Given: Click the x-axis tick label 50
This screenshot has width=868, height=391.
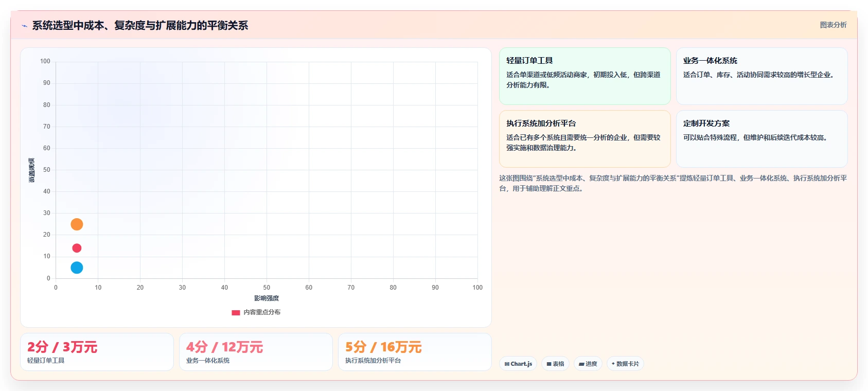Looking at the screenshot, I should coord(267,288).
